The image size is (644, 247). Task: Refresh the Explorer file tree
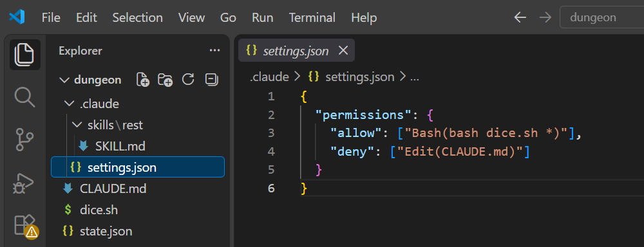pyautogui.click(x=188, y=79)
